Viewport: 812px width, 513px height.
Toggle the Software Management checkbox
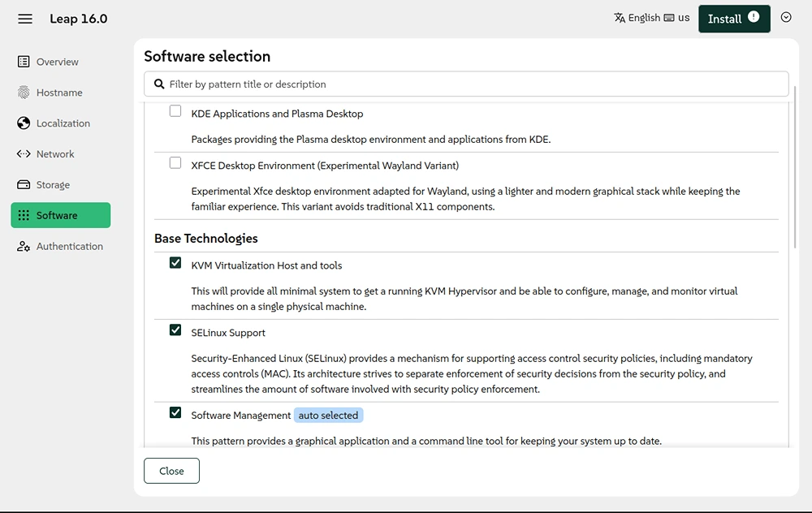175,412
